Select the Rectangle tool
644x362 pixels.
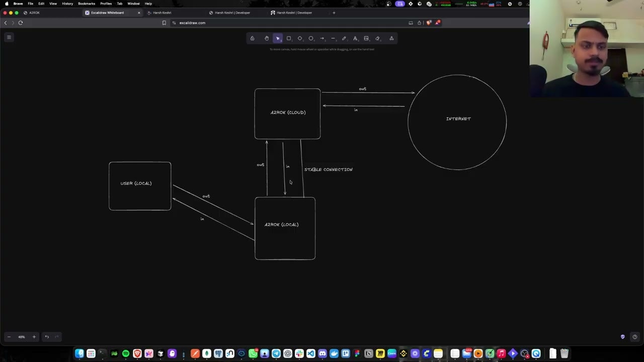(289, 38)
